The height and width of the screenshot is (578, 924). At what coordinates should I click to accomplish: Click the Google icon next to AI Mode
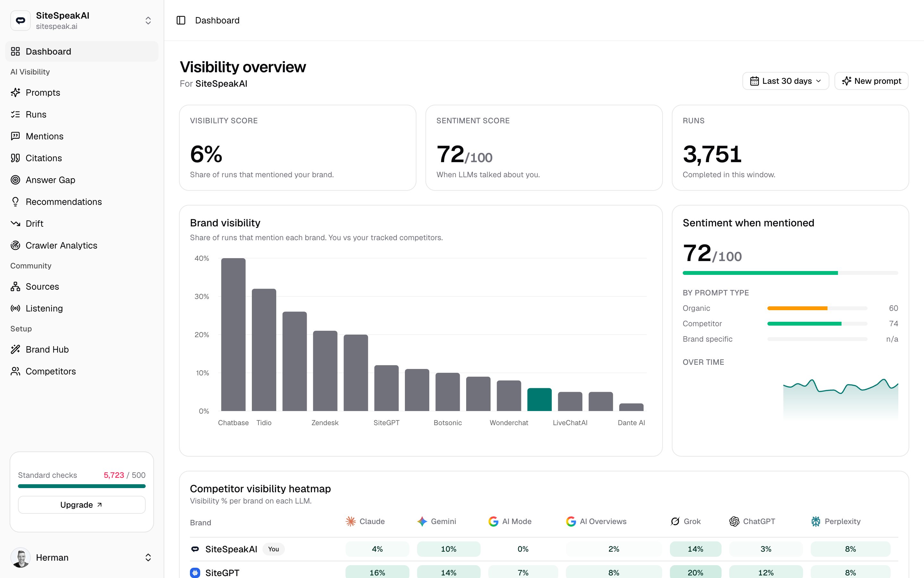[493, 521]
